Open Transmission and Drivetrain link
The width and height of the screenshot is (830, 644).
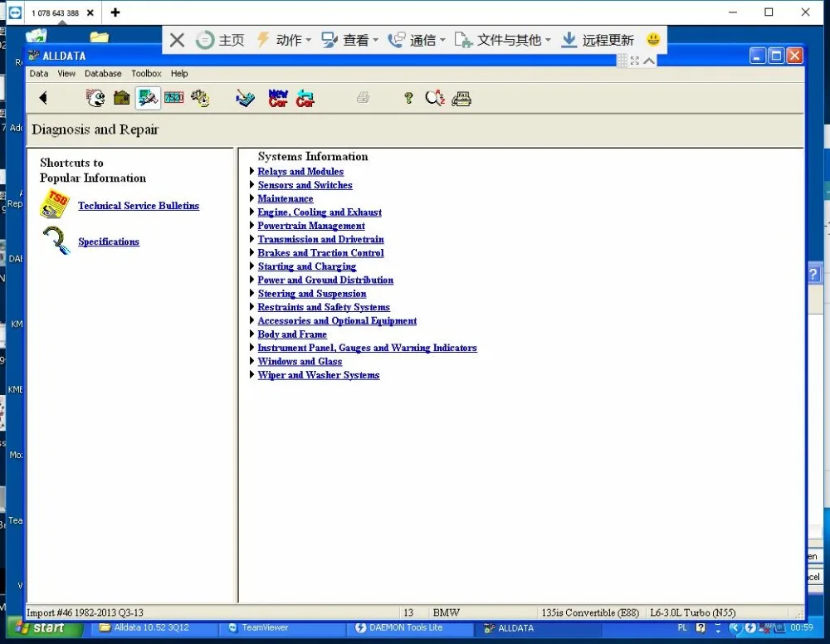tap(320, 239)
